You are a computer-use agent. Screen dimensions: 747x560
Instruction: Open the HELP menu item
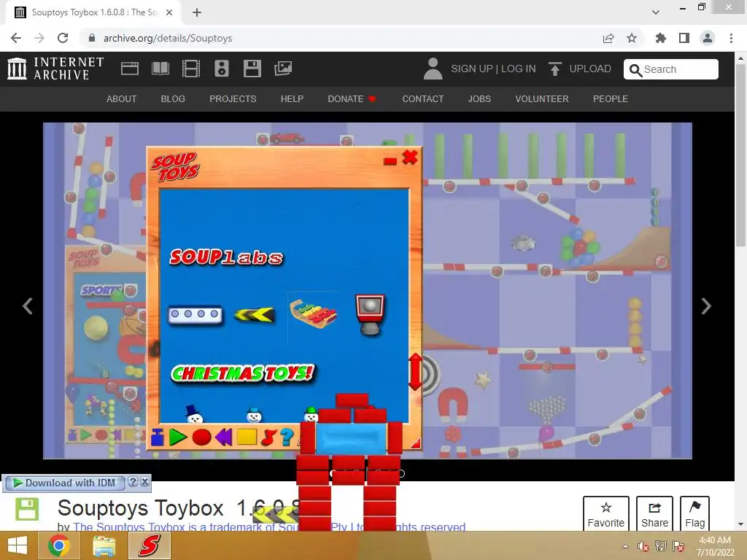pyautogui.click(x=292, y=98)
